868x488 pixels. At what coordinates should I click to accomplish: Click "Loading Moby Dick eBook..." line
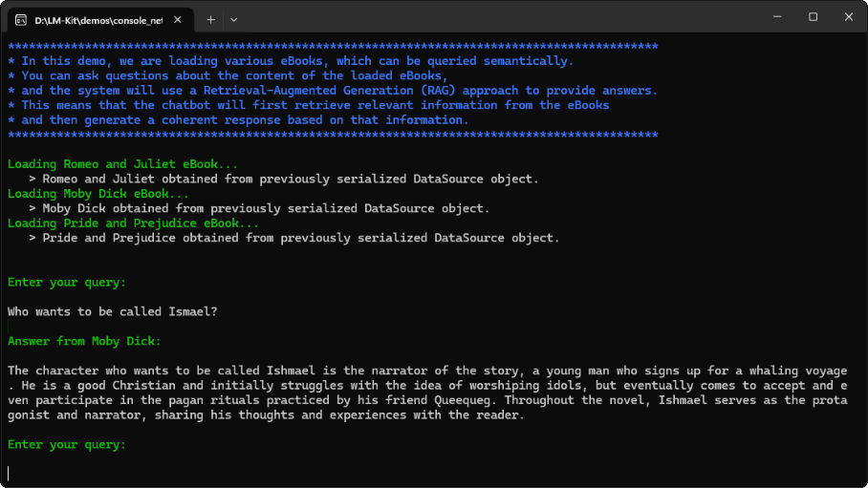(98, 194)
